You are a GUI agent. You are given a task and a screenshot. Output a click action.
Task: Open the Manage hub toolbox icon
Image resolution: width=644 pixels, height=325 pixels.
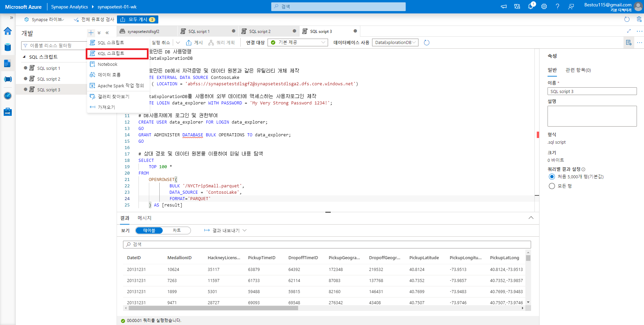coord(8,112)
